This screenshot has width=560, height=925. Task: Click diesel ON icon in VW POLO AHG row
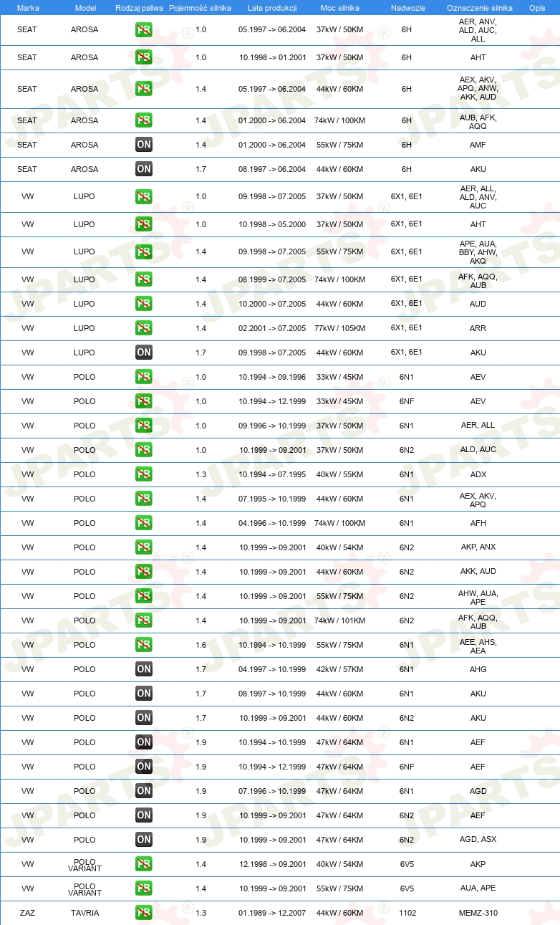(x=144, y=669)
